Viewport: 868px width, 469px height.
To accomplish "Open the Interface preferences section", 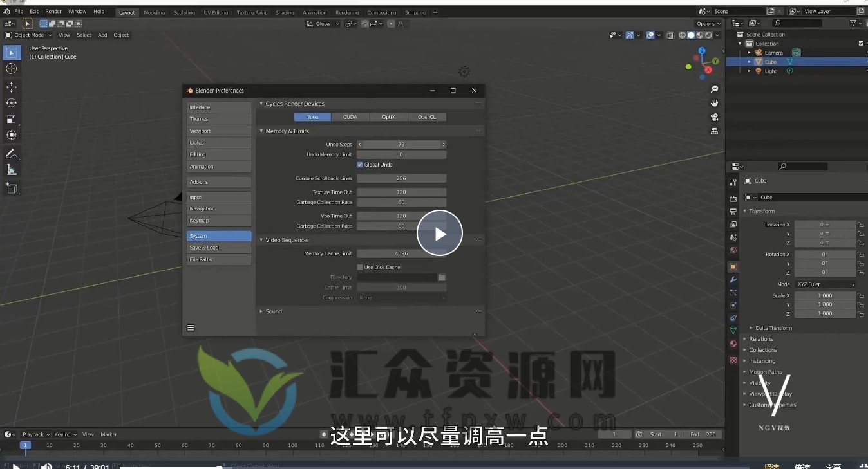I will pos(219,107).
